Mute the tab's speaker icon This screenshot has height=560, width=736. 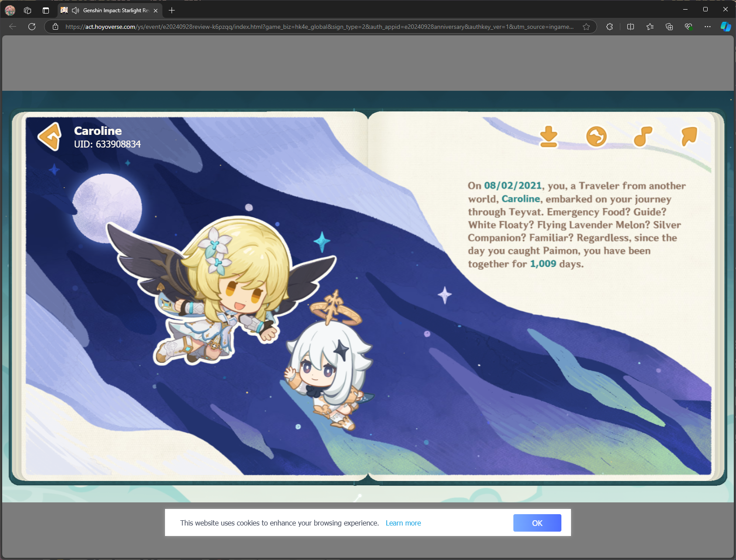pyautogui.click(x=76, y=10)
